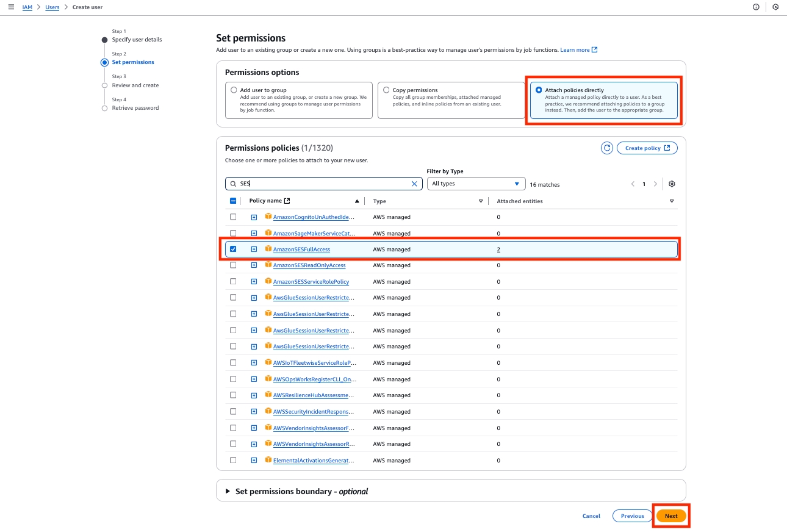Screen dimensions: 787x532
Task: Navigate to Users in the breadcrumb
Action: click(52, 7)
